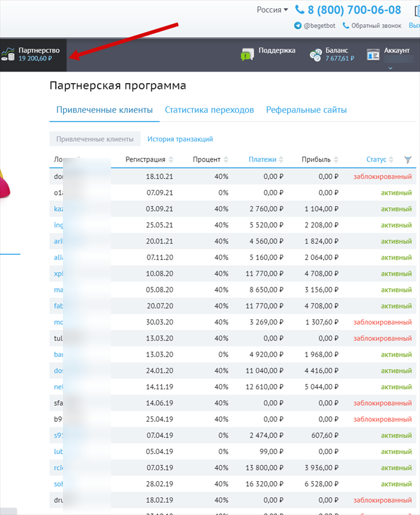The image size is (420, 515).
Task: Sort the table by Процент column
Action: coord(210,159)
